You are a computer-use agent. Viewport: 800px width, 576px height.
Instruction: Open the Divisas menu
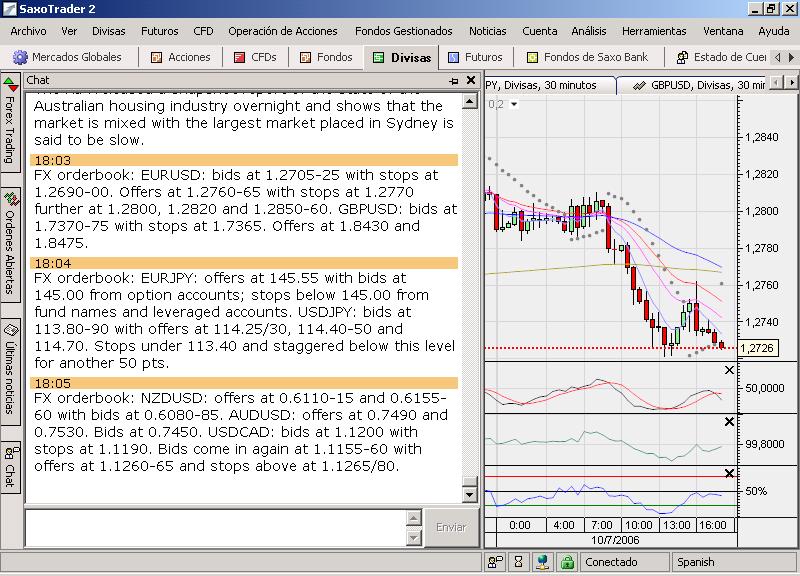click(109, 31)
